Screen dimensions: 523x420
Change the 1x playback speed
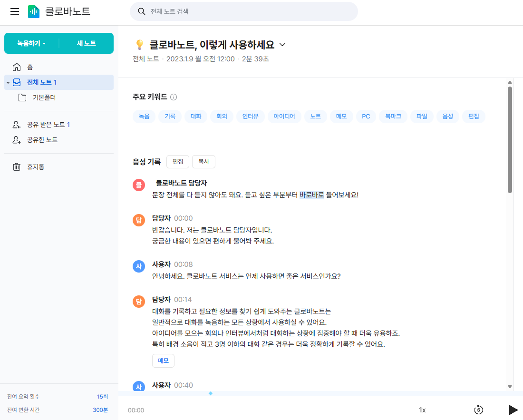[422, 410]
